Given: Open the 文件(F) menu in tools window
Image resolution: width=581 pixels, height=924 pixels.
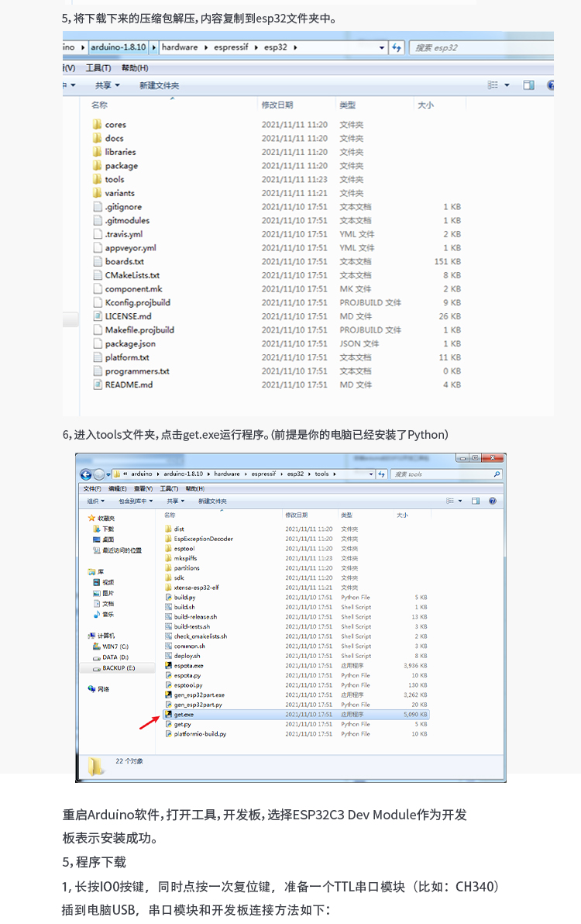Looking at the screenshot, I should pos(92,488).
